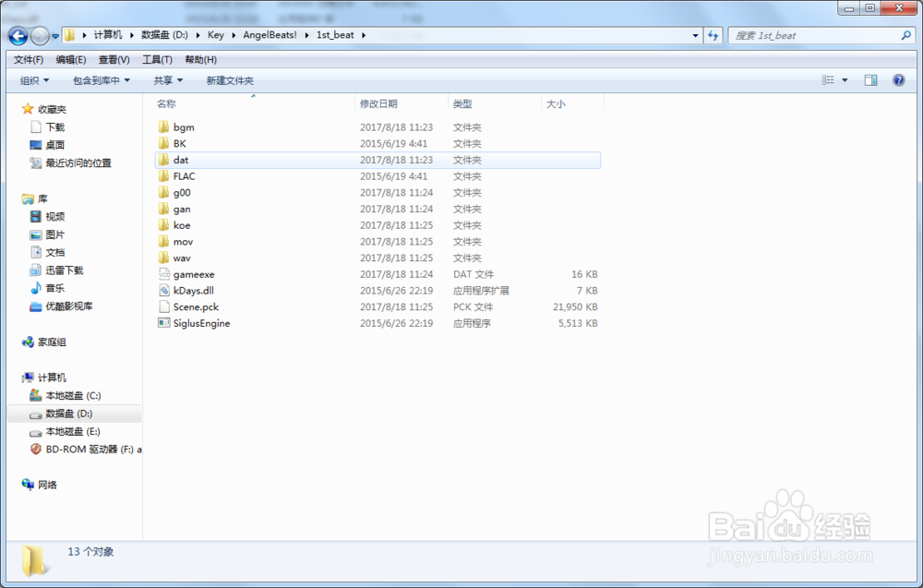Open the 图片 library
This screenshot has height=588, width=923.
pyautogui.click(x=47, y=234)
